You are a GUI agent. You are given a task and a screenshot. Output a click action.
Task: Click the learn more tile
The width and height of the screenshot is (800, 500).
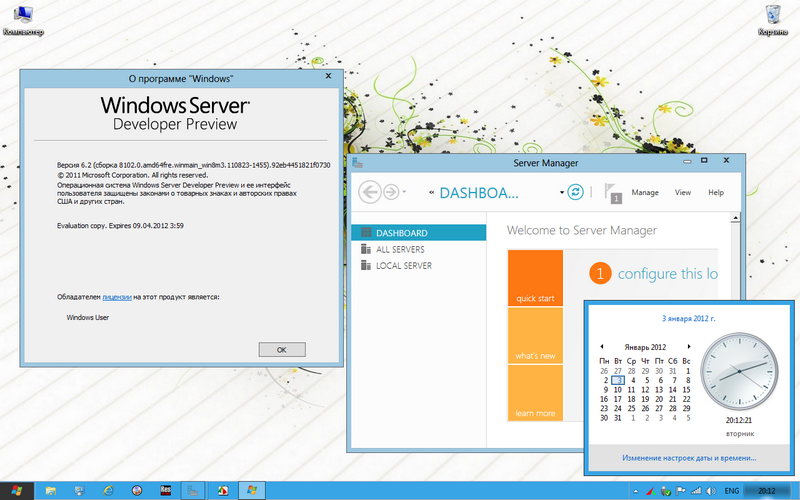[x=535, y=393]
